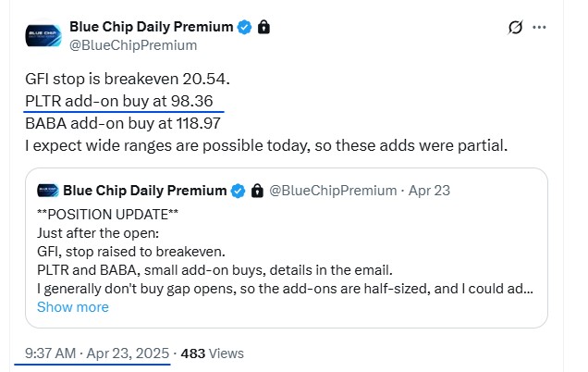Click the @BlueChipPremium handle in quoted tweet
Screen dimensions: 588x372
(x=333, y=191)
